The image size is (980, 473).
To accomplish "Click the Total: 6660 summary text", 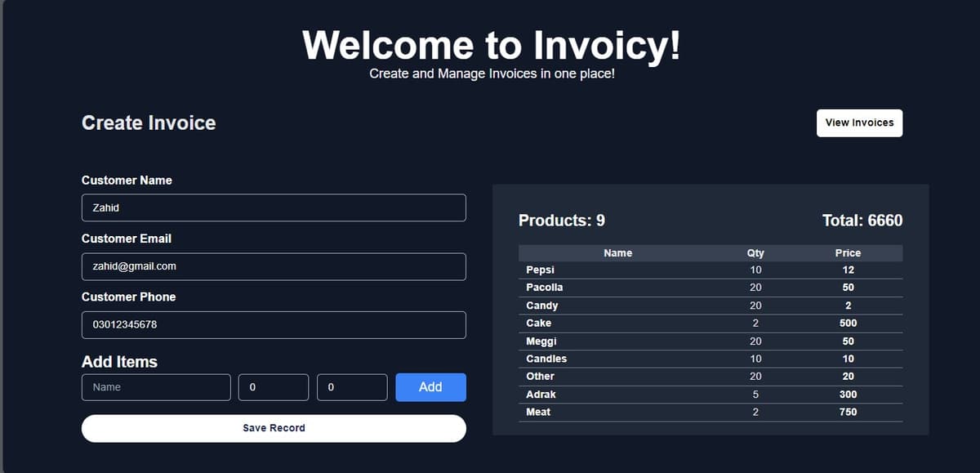I will tap(862, 221).
